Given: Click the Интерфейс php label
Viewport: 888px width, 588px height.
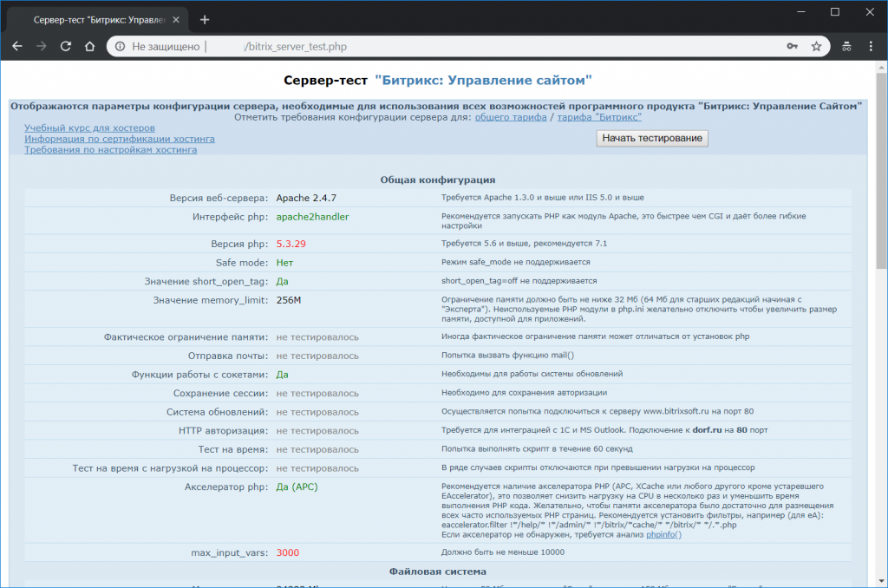Looking at the screenshot, I should click(230, 217).
